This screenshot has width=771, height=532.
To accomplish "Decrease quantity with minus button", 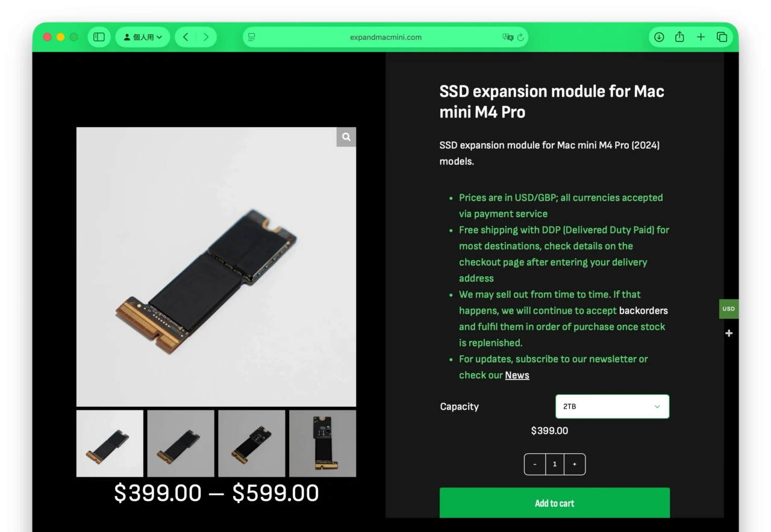I will click(535, 464).
